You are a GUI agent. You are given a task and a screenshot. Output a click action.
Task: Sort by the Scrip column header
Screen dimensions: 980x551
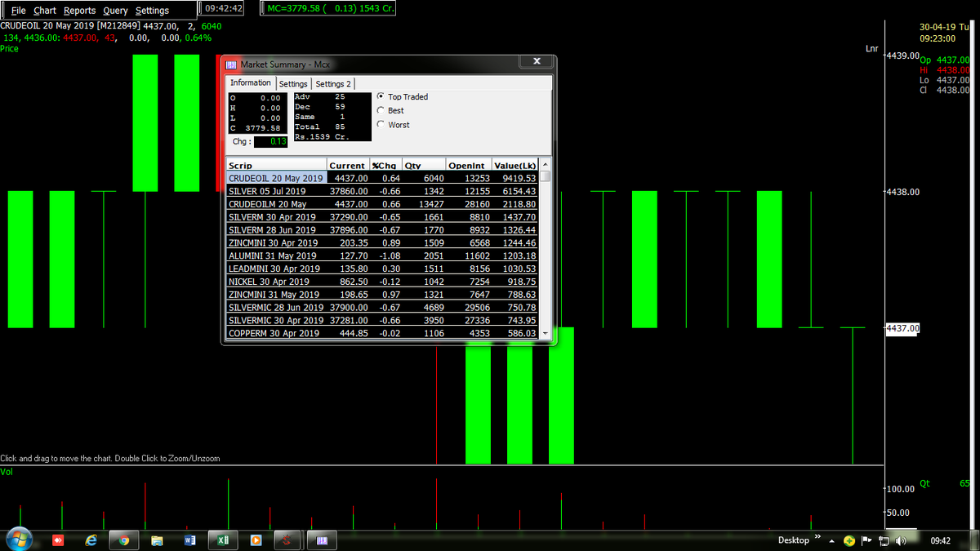[276, 165]
